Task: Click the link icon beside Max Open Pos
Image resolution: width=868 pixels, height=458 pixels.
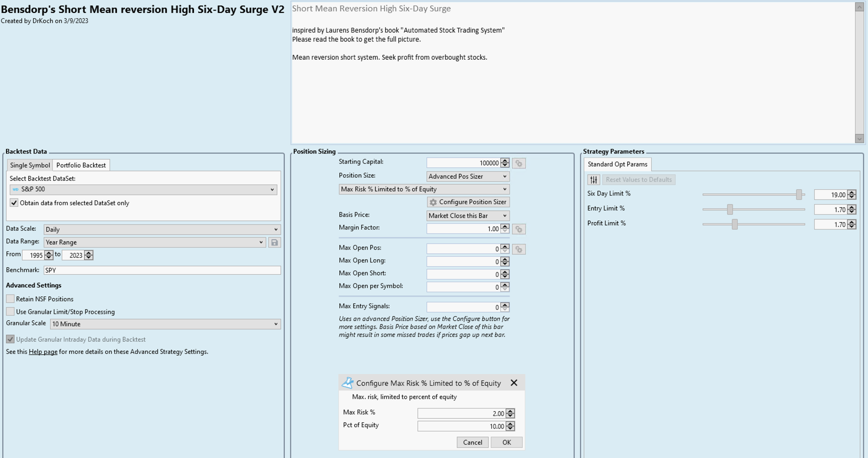Action: 519,250
